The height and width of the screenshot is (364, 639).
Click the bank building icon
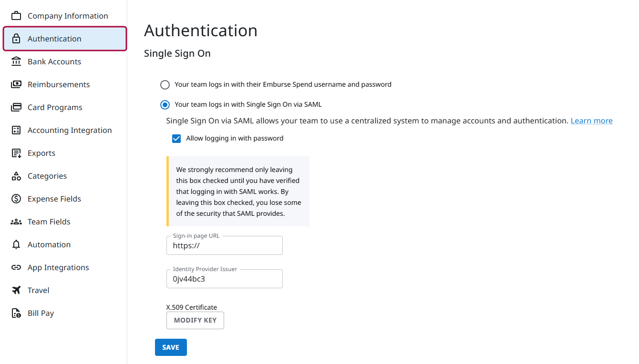point(16,61)
